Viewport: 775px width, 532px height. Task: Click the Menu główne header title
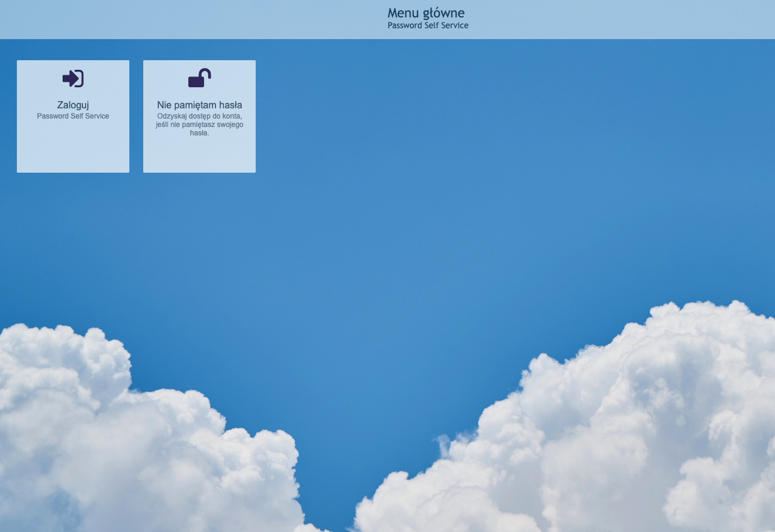click(426, 13)
